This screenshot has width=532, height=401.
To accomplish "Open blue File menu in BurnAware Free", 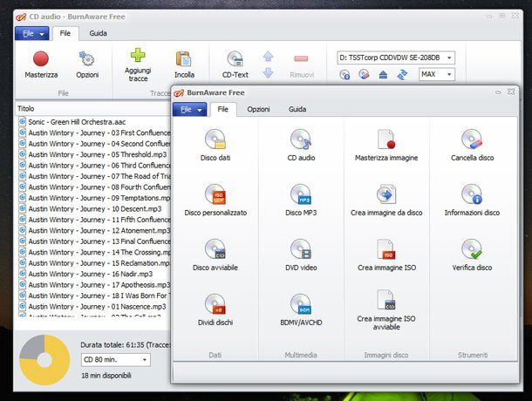I will [189, 109].
